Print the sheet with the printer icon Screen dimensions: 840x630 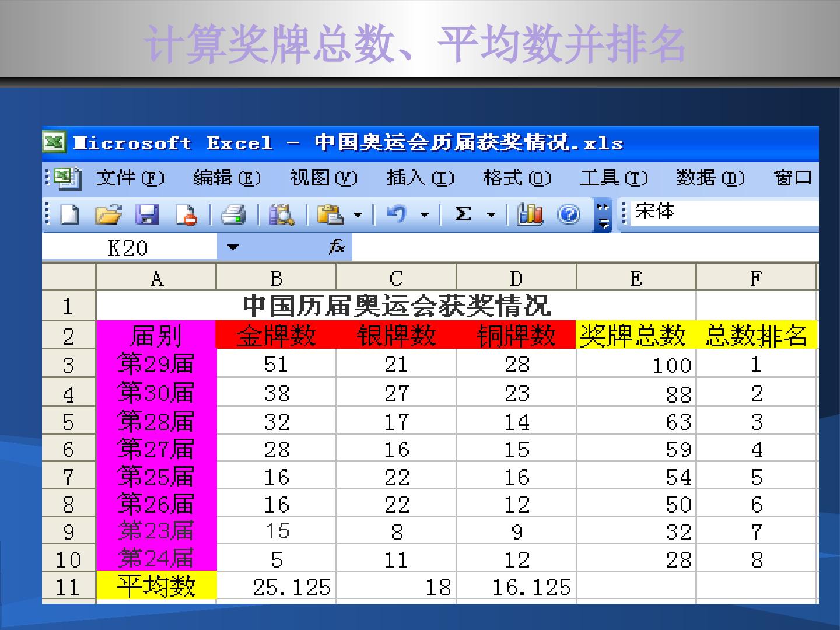(x=233, y=214)
